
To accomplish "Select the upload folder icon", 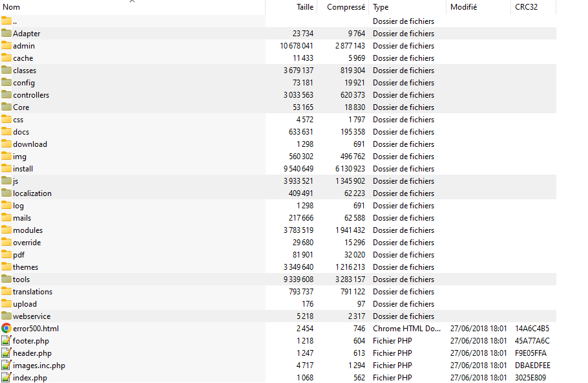I will pos(6,304).
